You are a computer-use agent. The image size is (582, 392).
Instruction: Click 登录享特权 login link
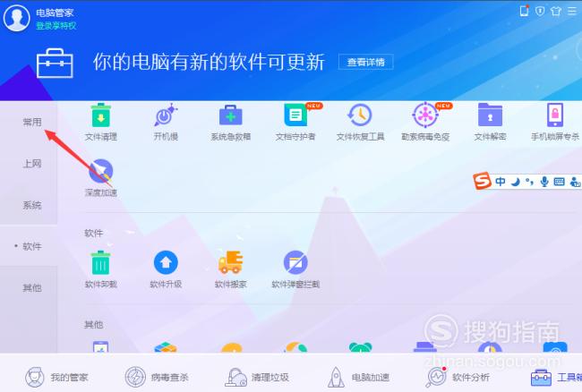tap(56, 26)
